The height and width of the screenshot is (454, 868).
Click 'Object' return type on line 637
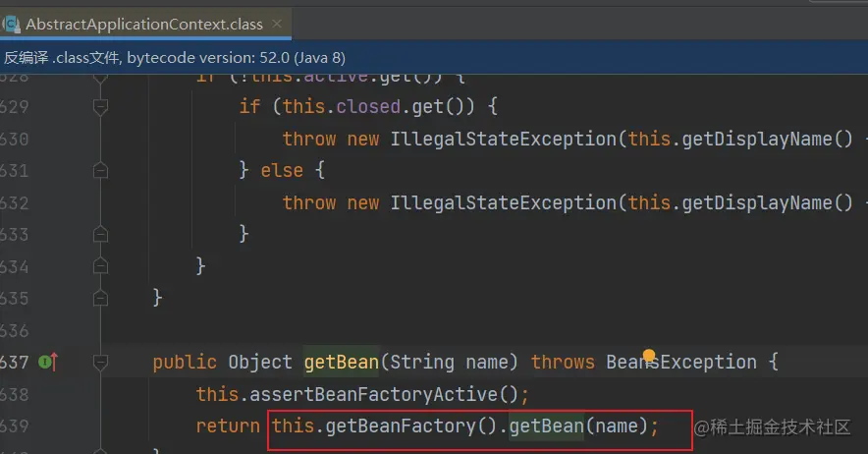(x=260, y=362)
